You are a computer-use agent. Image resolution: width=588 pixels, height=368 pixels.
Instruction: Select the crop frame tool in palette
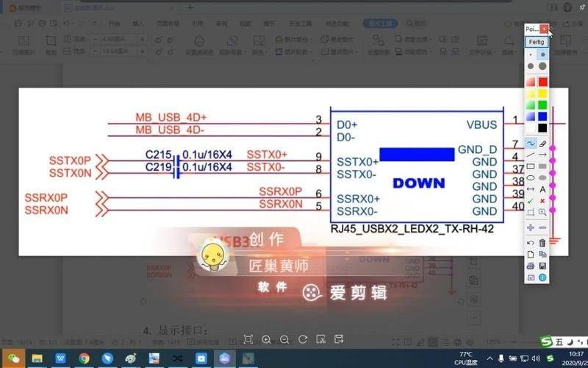point(530,212)
